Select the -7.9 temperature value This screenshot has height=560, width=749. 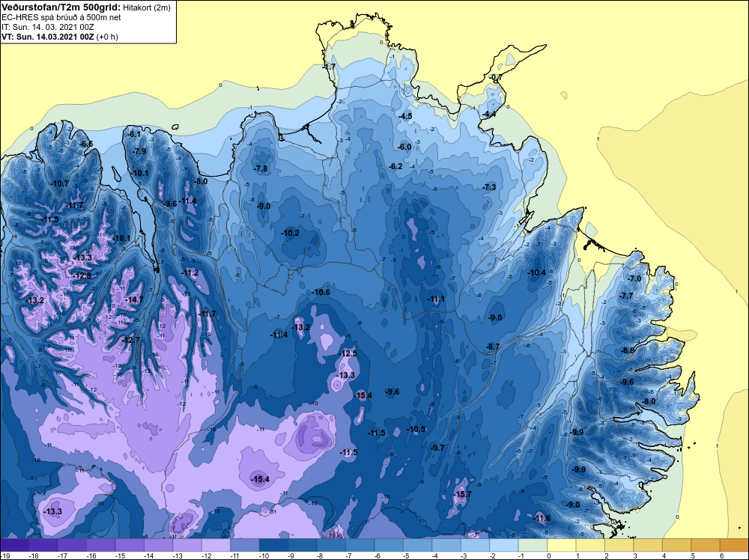pos(139,151)
